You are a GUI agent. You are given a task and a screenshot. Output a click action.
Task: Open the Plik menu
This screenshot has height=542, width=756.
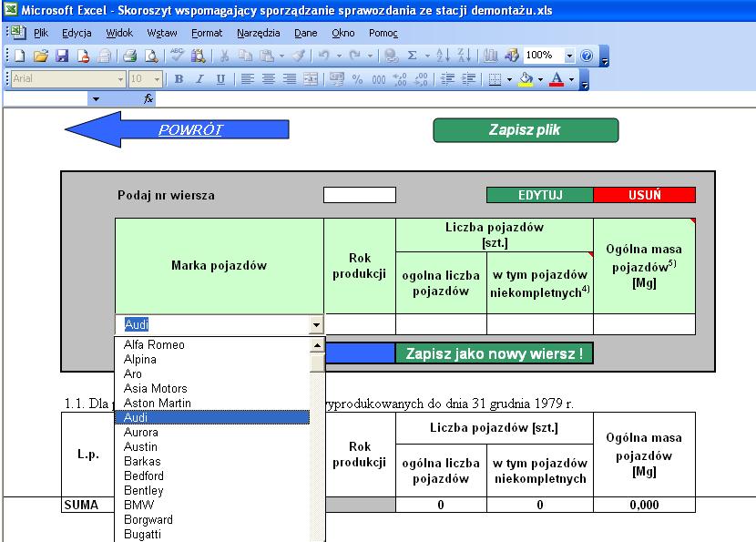click(41, 33)
